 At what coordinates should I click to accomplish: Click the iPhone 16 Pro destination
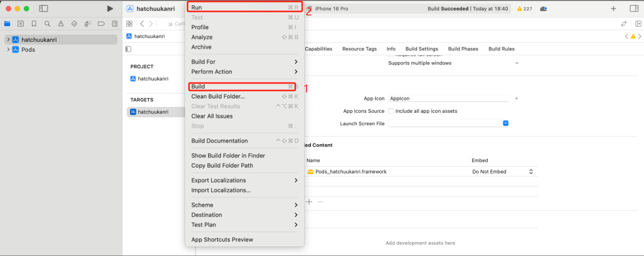coord(331,9)
